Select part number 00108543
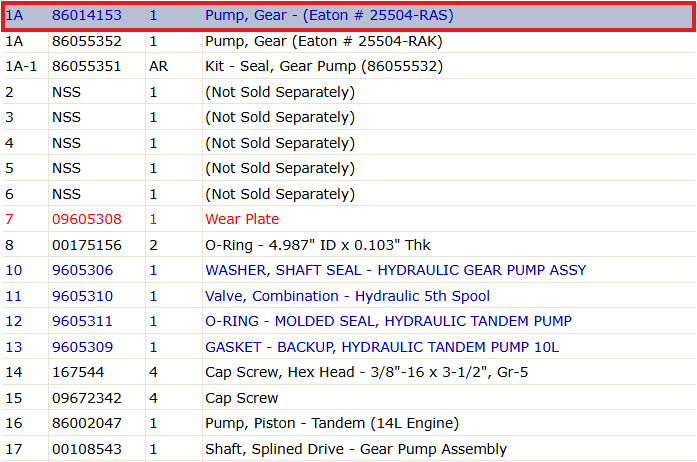 pyautogui.click(x=87, y=449)
